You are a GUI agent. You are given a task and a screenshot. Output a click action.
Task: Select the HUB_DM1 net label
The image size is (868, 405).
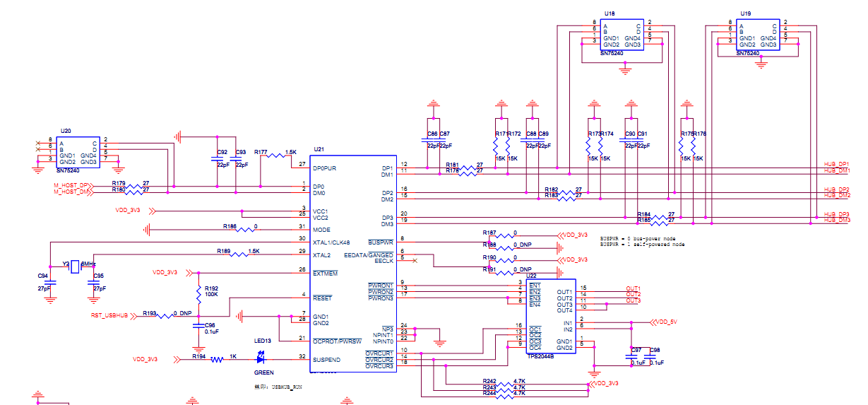point(837,170)
